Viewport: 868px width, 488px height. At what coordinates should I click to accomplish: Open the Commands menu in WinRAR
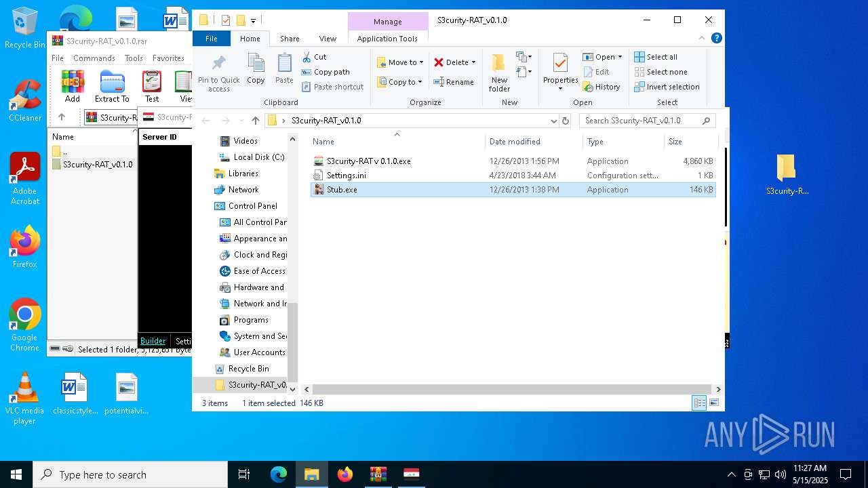coord(94,58)
